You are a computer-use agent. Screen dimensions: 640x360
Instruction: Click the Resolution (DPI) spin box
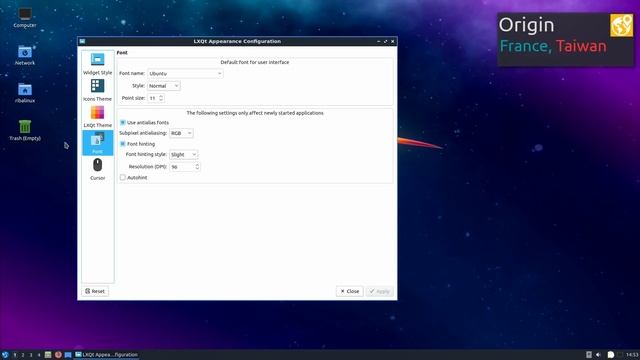[x=185, y=167]
